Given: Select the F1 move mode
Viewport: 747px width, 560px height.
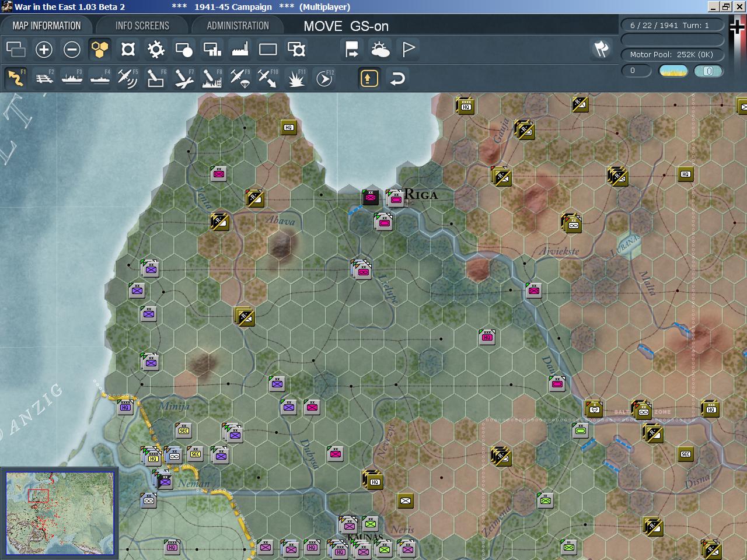Looking at the screenshot, I should tap(16, 78).
